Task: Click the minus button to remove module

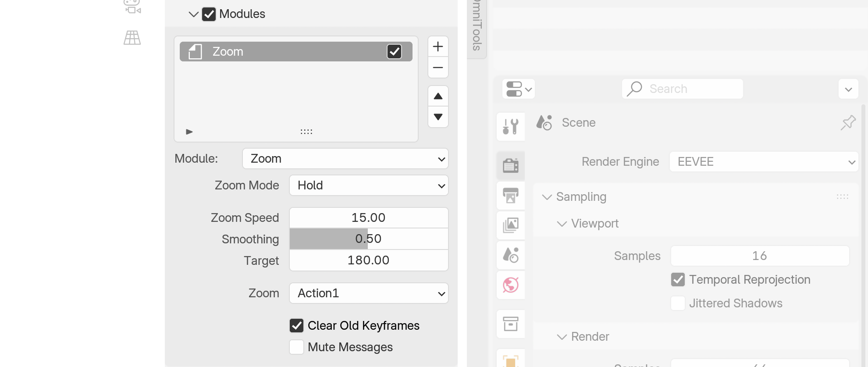Action: (438, 68)
